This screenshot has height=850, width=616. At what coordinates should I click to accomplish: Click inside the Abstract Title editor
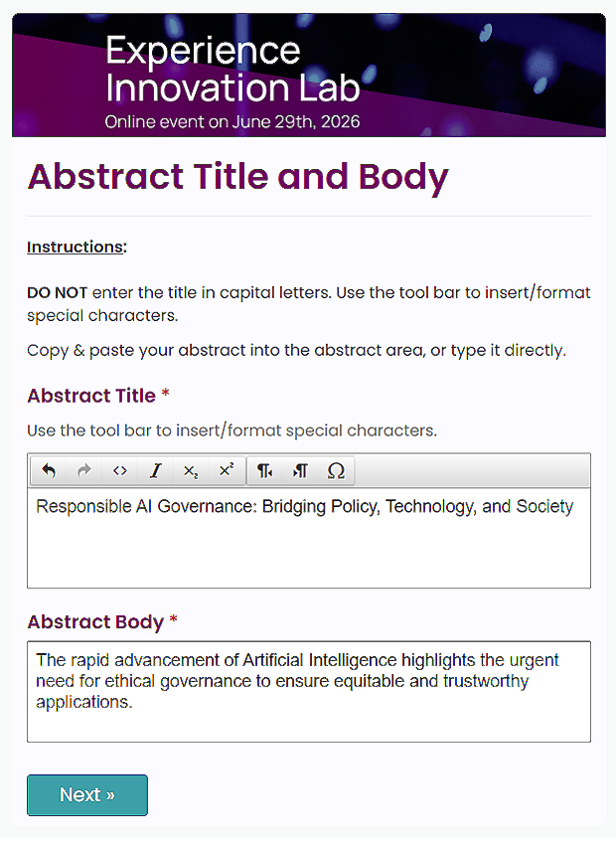[308, 527]
